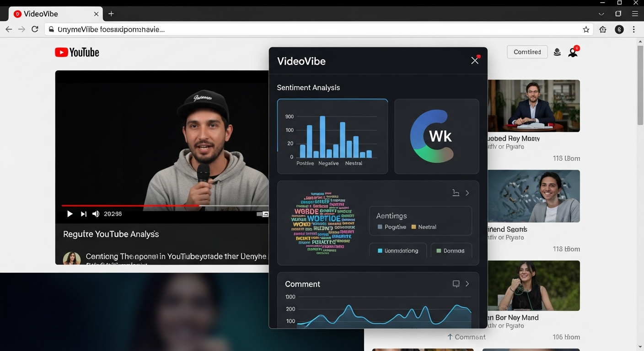Open a new browser tab
Image resolution: width=644 pixels, height=351 pixels.
click(111, 14)
